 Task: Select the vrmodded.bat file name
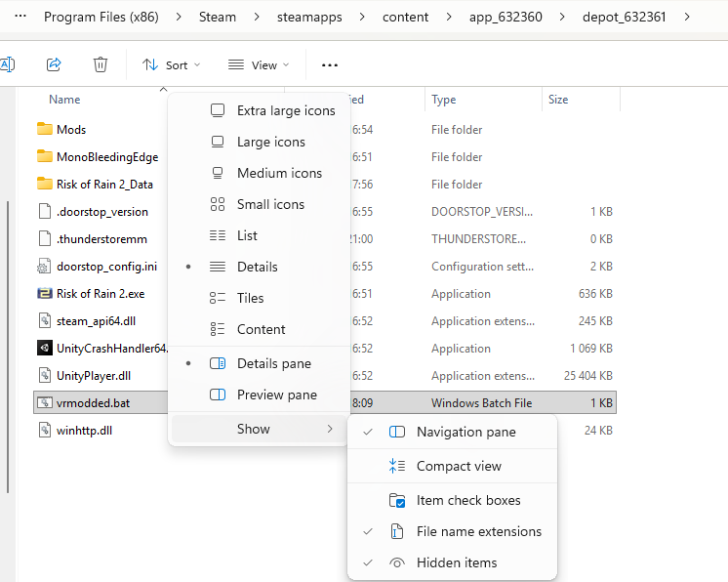[x=93, y=402]
